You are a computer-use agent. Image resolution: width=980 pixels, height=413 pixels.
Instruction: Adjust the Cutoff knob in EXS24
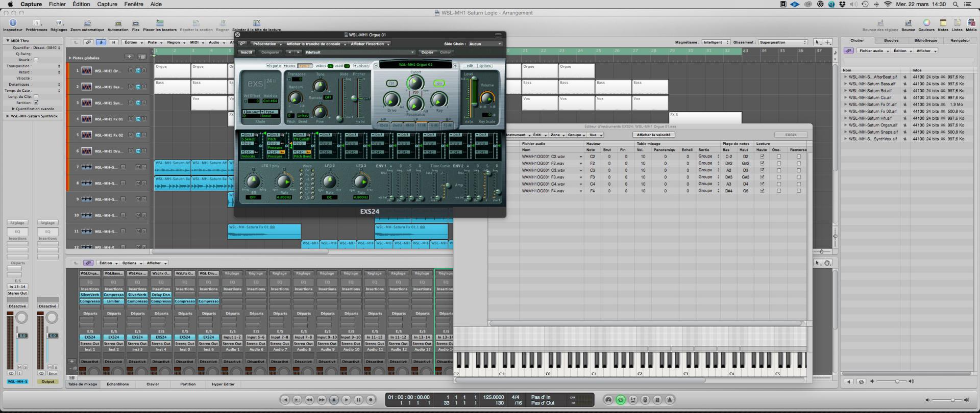coord(415,83)
